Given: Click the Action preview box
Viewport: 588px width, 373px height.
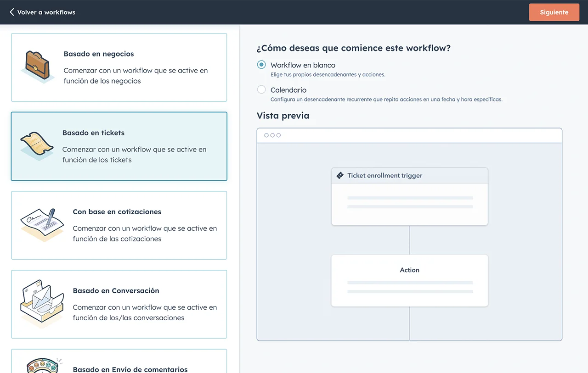Looking at the screenshot, I should click(410, 281).
